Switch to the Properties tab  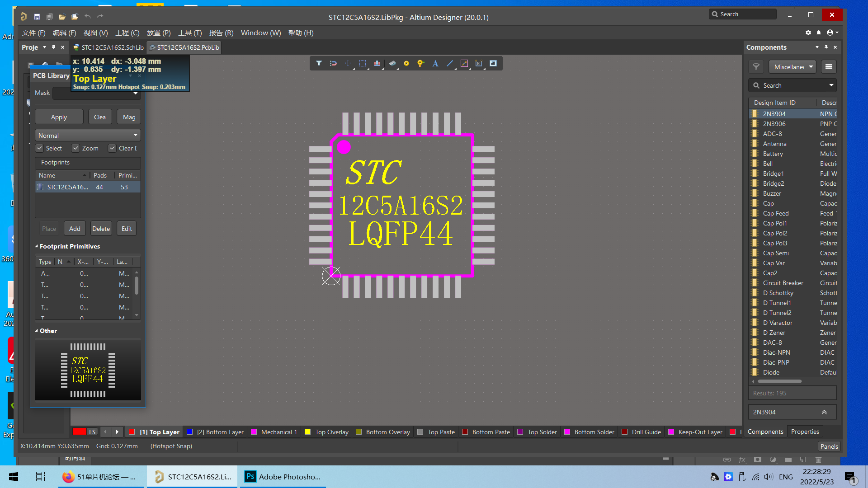(x=805, y=432)
